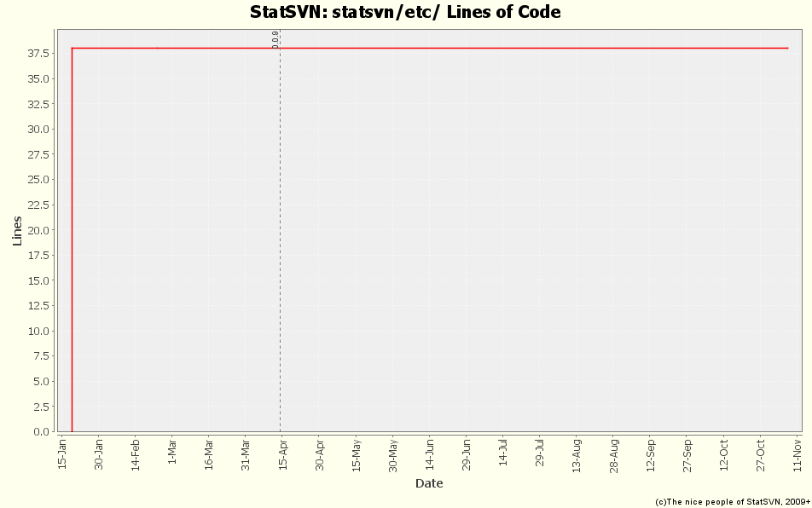
Task: Click y-axis value 7.5
Action: pyautogui.click(x=42, y=356)
